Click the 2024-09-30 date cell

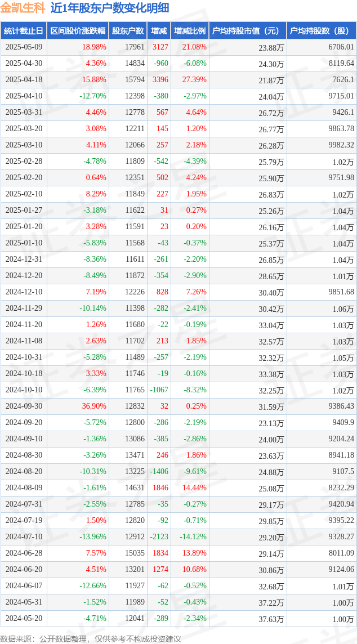tap(24, 406)
